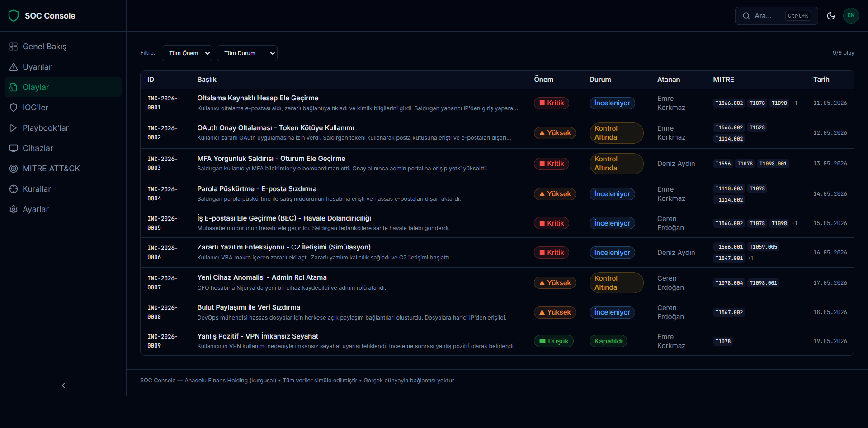Click the 9/9 olay counter
Screen dimensions: 868x428
(x=843, y=53)
